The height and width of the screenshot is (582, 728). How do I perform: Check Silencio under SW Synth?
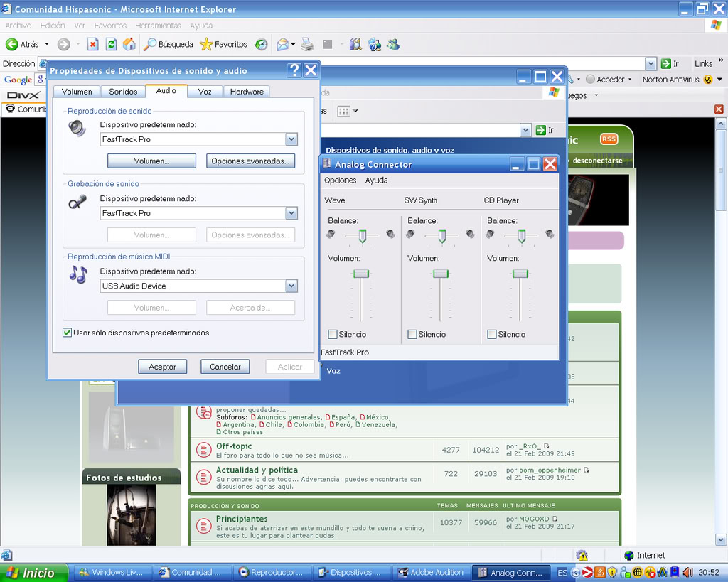[x=412, y=334]
